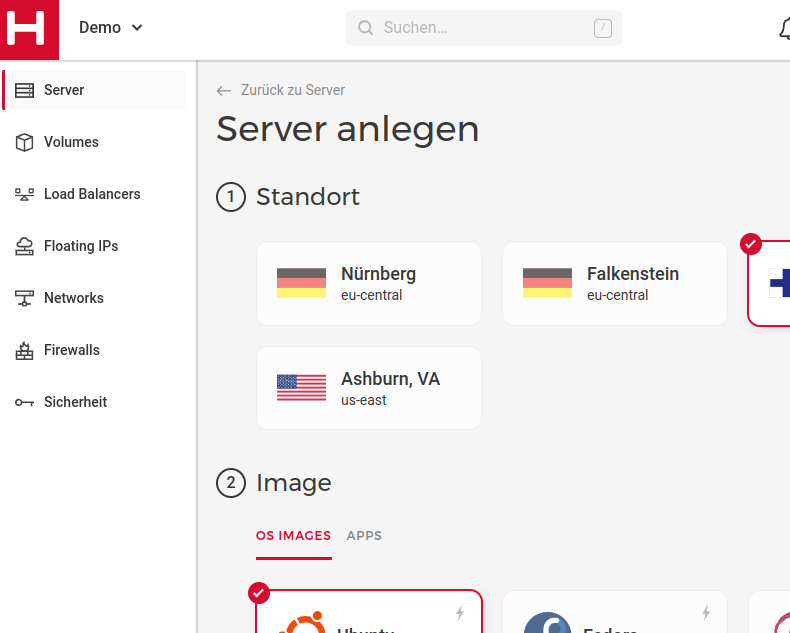The height and width of the screenshot is (633, 790).
Task: Click the Volumes cube icon
Action: (x=24, y=142)
